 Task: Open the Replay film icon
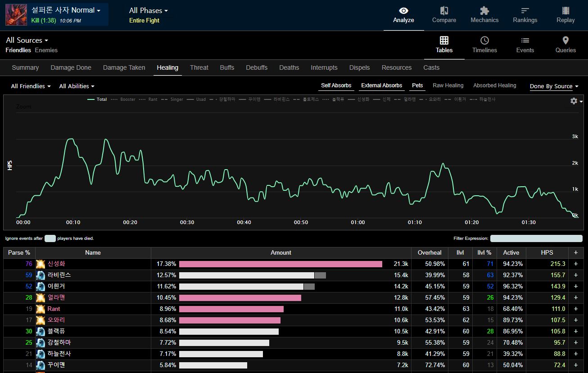(565, 11)
